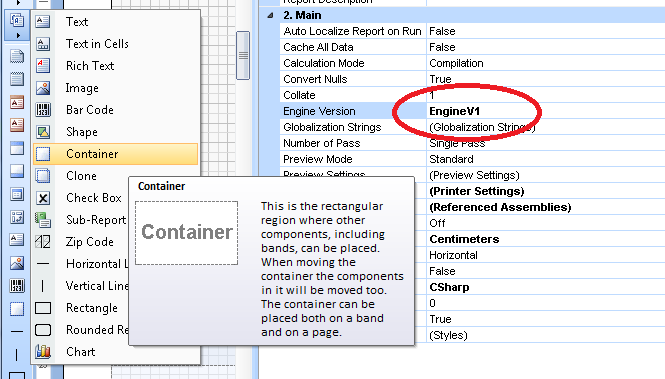Select the Container icon in left toolbox

point(17,309)
